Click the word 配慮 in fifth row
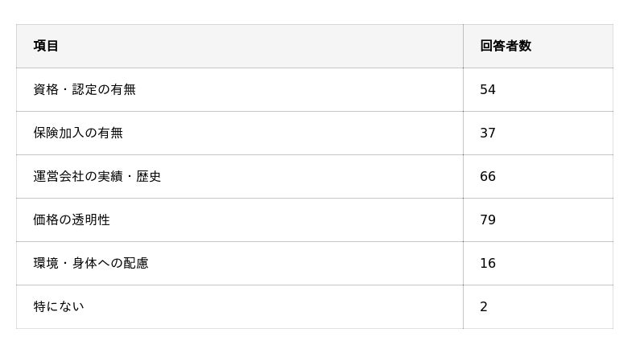 (x=135, y=263)
